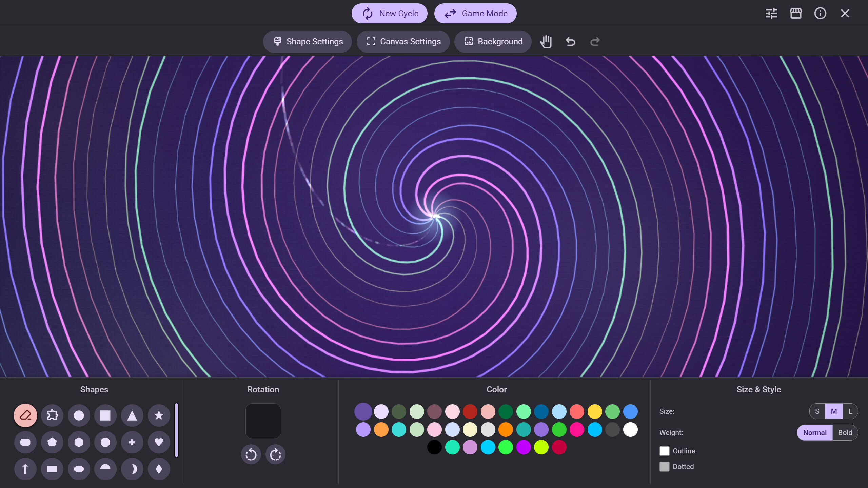Select the heart shape
The height and width of the screenshot is (488, 868).
pyautogui.click(x=159, y=442)
